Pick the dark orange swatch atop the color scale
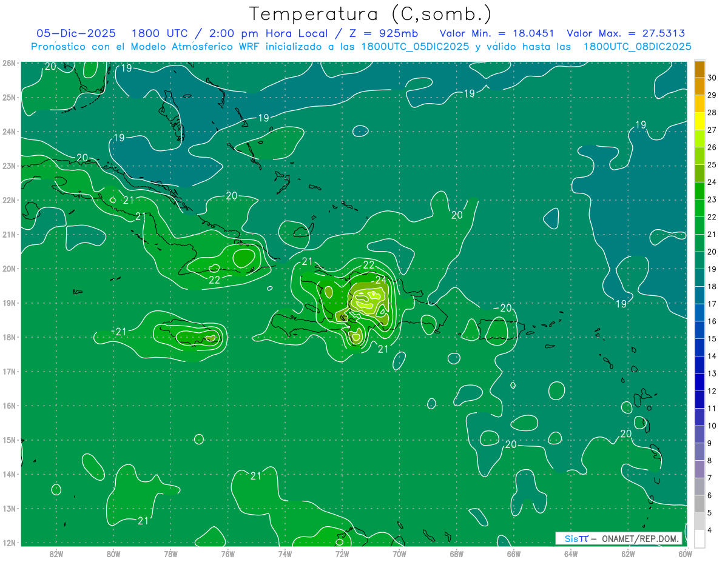This screenshot has height=562, width=728. click(699, 69)
